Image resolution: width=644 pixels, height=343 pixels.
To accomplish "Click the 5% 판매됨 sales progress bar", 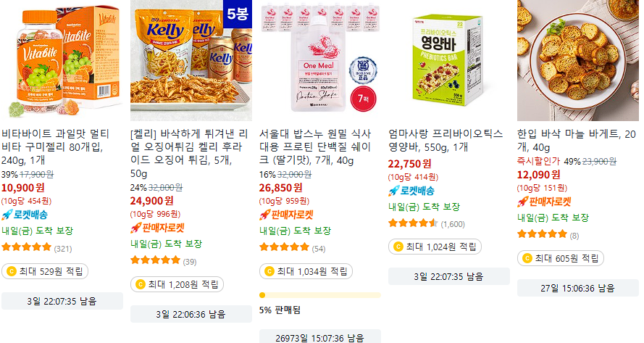I will pyautogui.click(x=320, y=295).
